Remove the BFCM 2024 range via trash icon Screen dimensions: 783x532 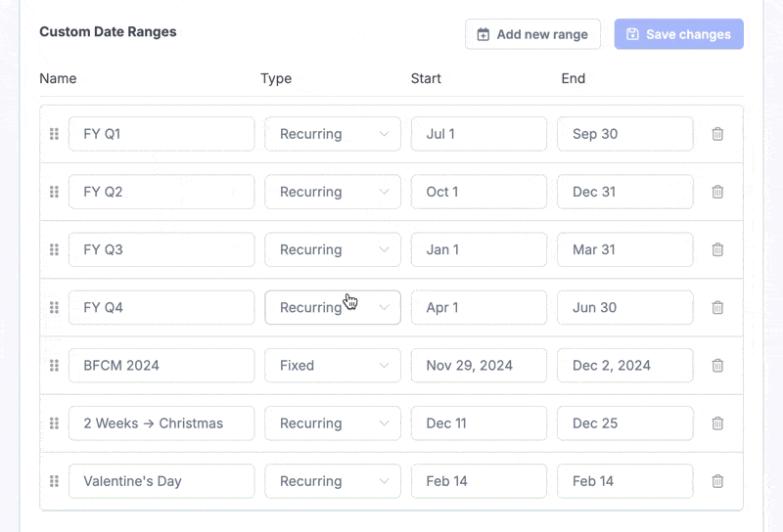click(717, 366)
